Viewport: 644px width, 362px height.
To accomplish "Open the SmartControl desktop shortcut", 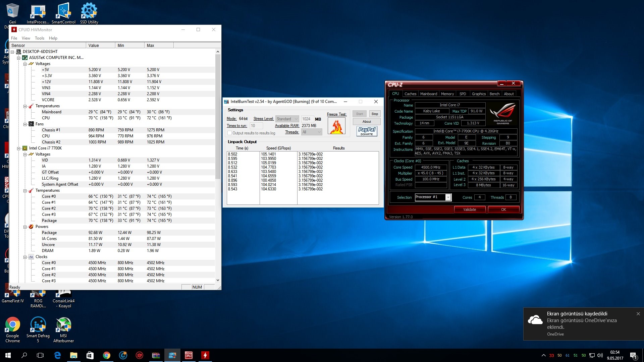I will coord(63,13).
